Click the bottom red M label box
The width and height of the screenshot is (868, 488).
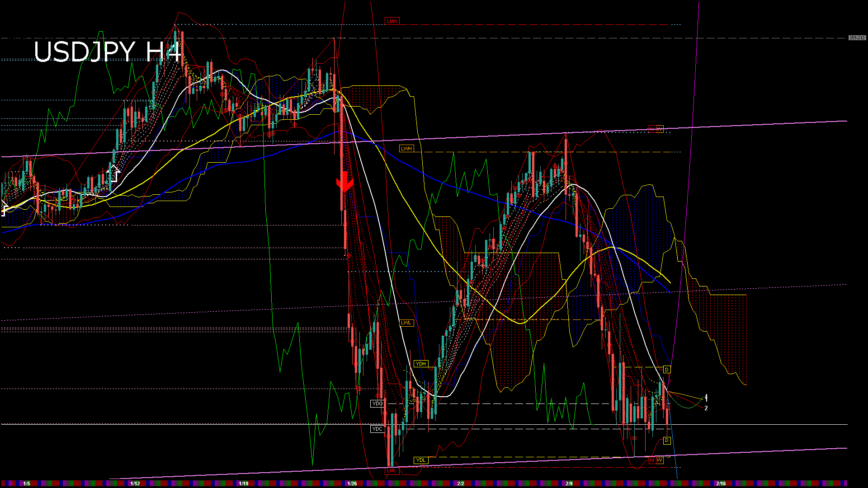[x=652, y=460]
